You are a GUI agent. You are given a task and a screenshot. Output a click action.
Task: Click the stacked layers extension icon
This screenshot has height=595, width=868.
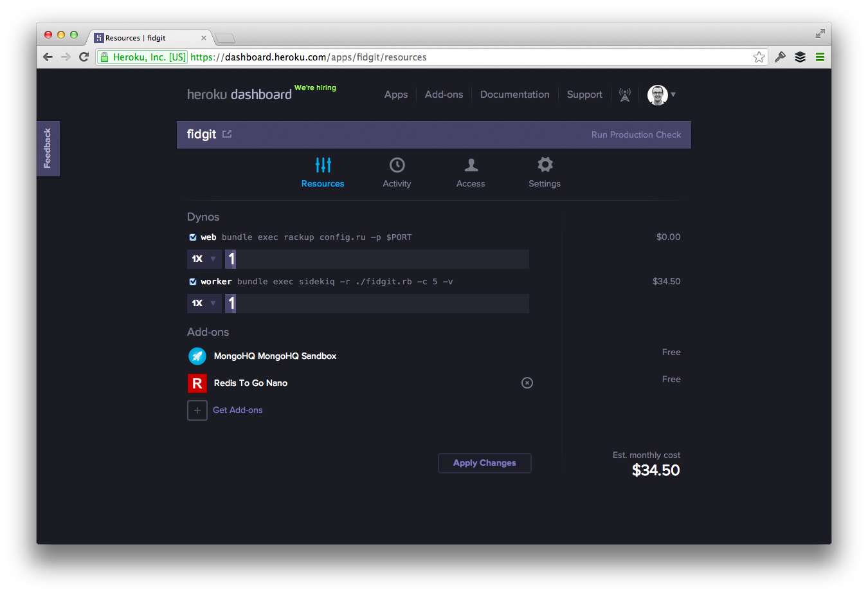click(800, 57)
